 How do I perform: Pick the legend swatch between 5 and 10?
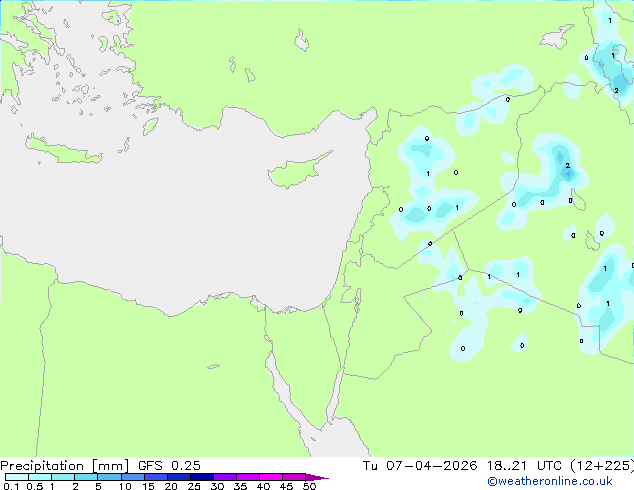[109, 477]
